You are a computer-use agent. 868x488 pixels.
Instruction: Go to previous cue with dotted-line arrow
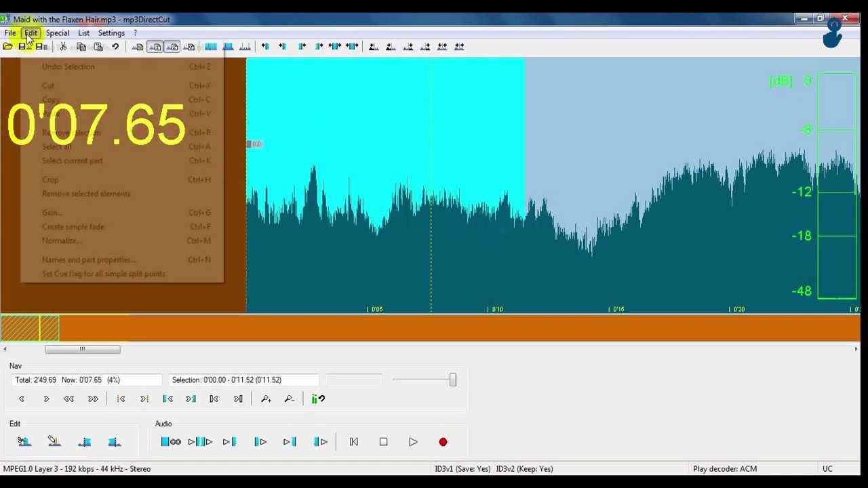[121, 399]
